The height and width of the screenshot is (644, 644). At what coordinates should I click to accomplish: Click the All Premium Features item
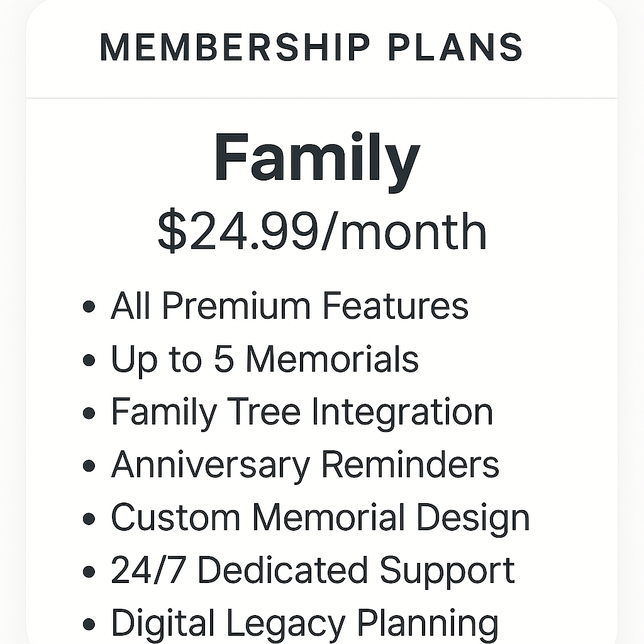click(289, 306)
